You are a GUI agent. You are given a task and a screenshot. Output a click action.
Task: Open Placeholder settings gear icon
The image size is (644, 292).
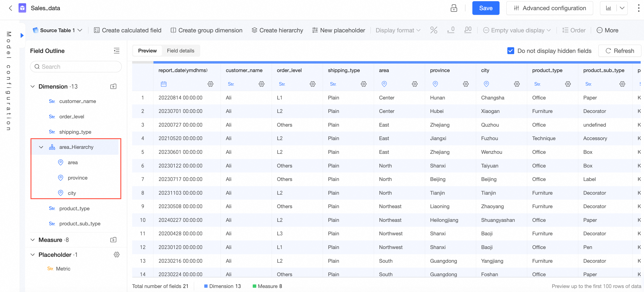pyautogui.click(x=117, y=254)
